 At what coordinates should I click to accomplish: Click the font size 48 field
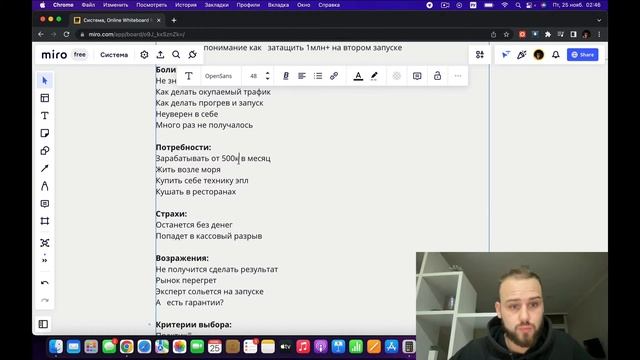click(253, 76)
